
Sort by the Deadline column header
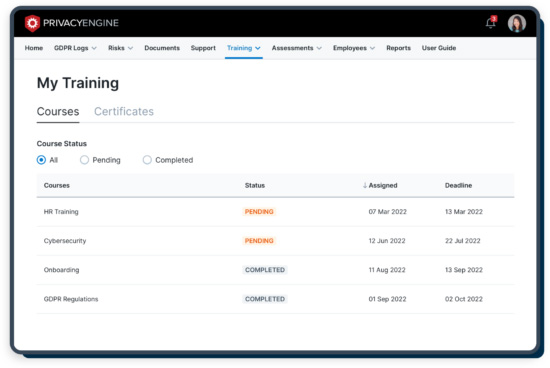tap(458, 185)
